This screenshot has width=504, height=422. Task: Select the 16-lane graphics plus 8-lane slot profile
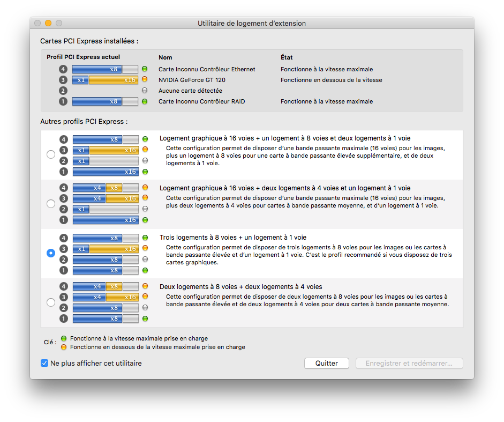51,154
